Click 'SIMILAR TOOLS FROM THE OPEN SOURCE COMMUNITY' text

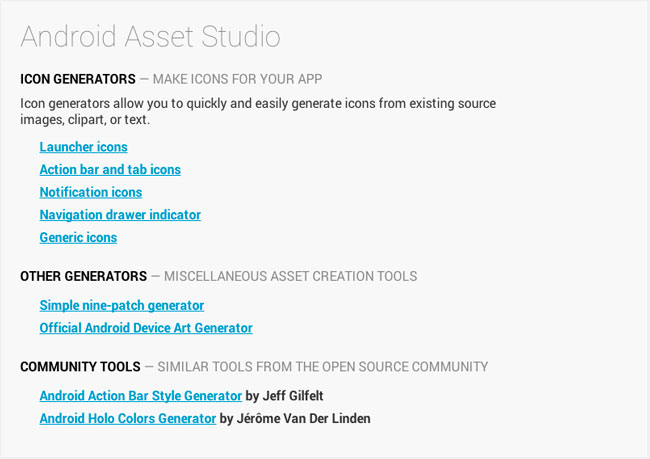[325, 367]
